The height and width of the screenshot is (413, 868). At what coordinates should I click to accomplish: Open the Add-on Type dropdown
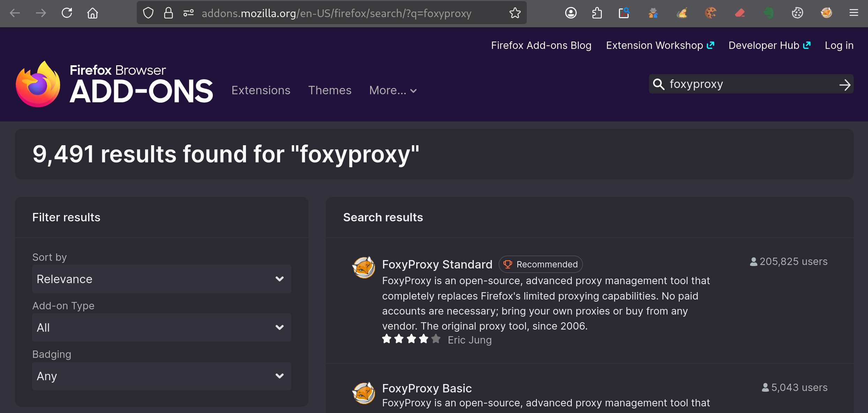click(162, 327)
